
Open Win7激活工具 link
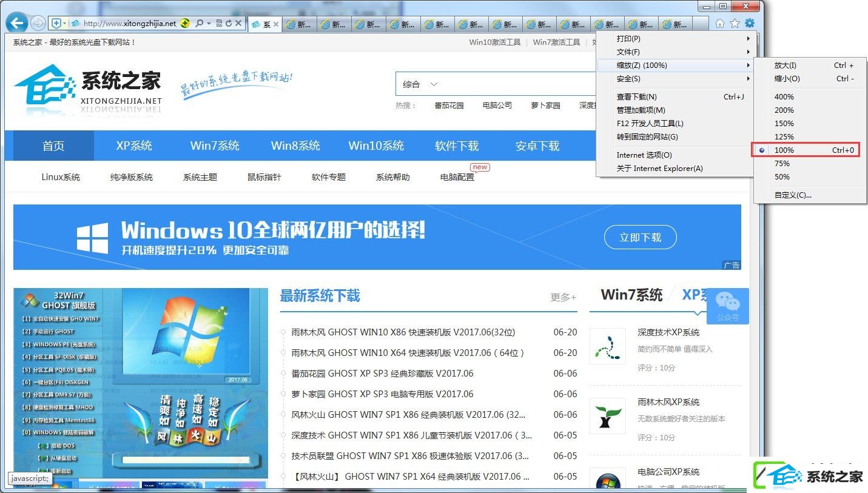(x=556, y=42)
